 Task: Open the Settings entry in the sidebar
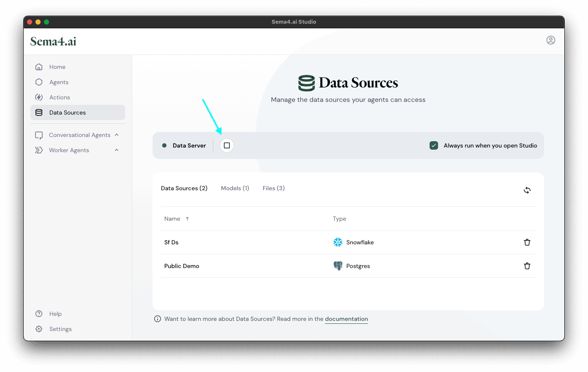tap(60, 329)
